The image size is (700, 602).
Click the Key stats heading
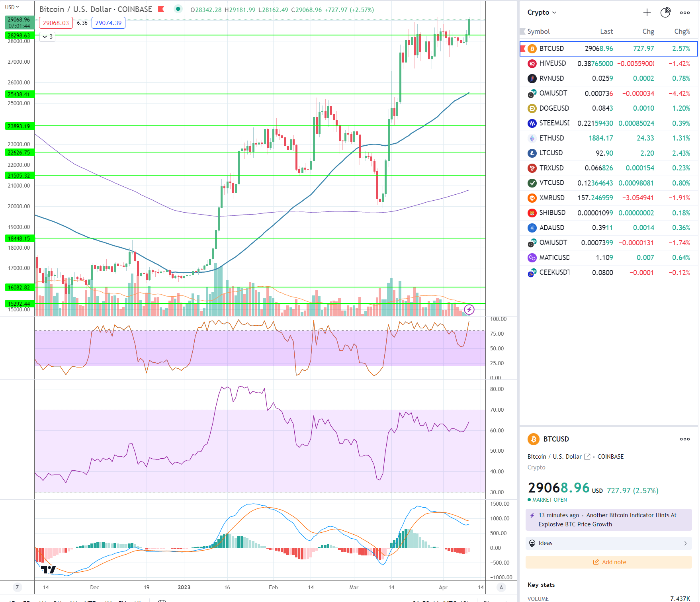tap(541, 585)
